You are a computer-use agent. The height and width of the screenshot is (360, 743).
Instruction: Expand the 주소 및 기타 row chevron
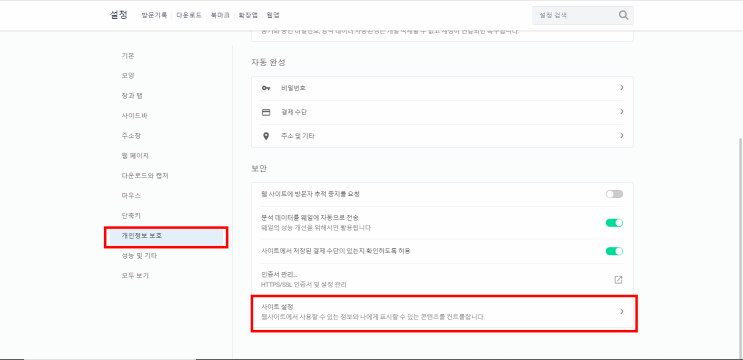click(x=621, y=135)
